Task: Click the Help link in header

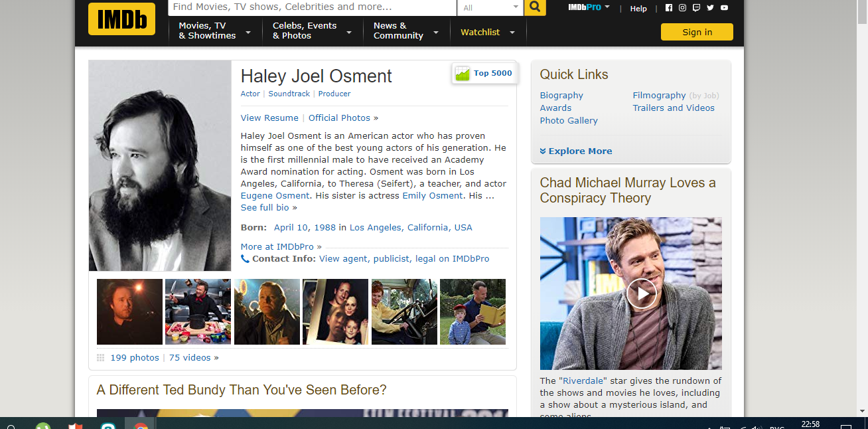Action: coord(638,9)
